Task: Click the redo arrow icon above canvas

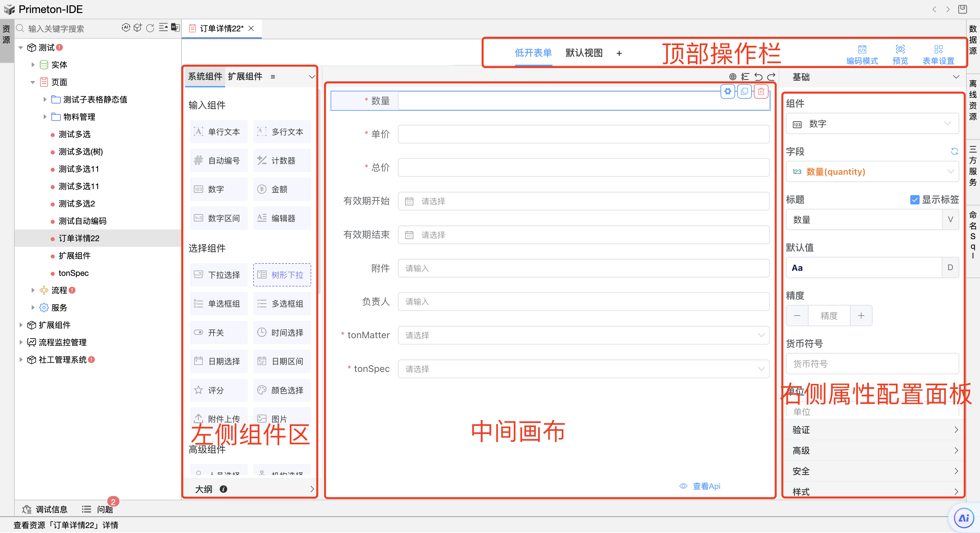Action: (x=771, y=77)
